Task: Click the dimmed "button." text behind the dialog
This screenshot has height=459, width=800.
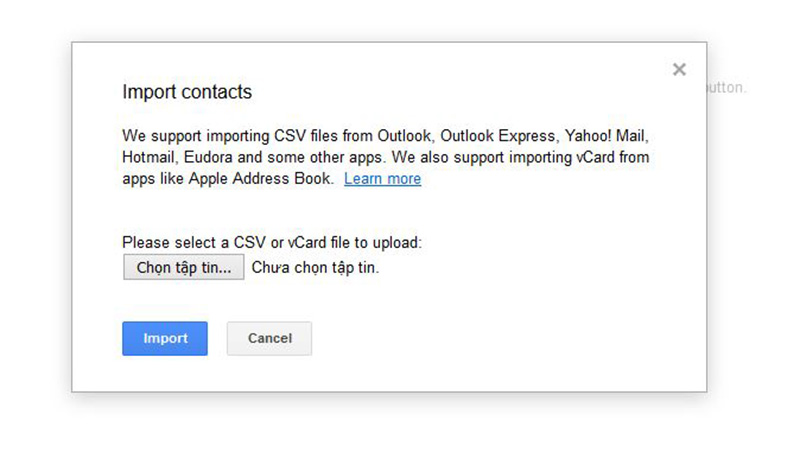Action: pos(728,88)
